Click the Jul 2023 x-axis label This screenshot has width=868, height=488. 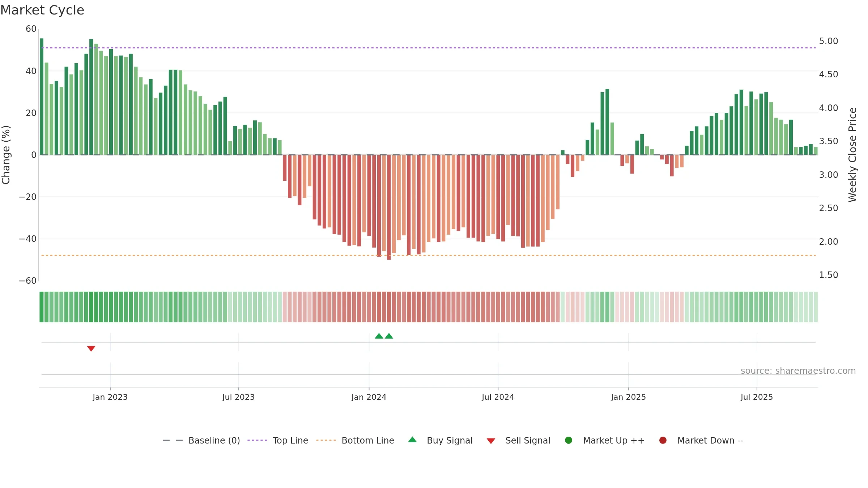coord(238,397)
